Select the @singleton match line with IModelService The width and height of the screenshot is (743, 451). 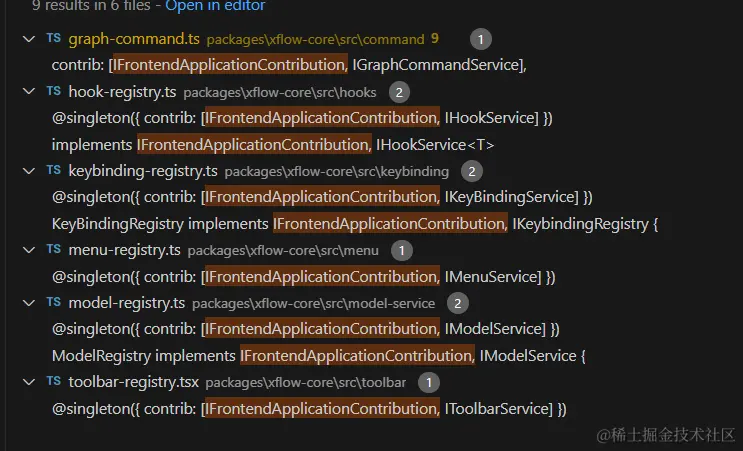306,329
